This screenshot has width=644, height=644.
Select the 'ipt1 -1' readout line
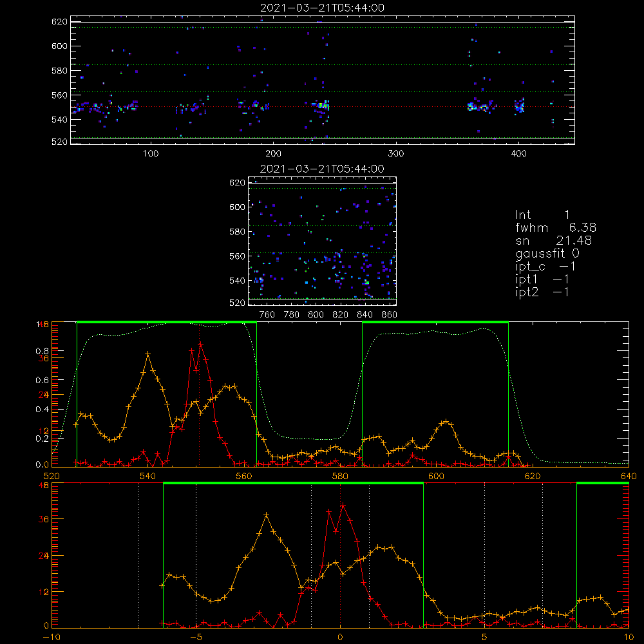[x=542, y=279]
